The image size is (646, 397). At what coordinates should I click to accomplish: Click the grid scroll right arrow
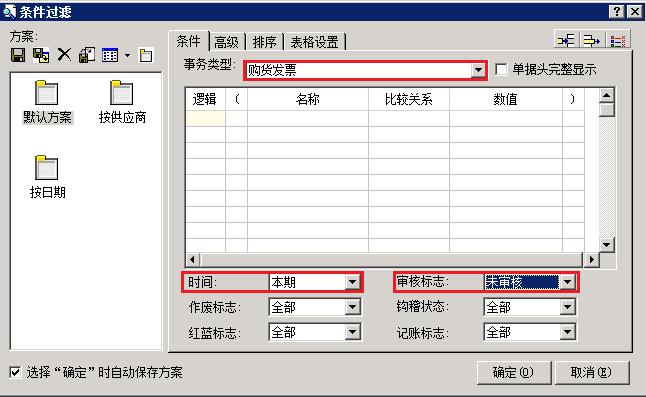592,259
